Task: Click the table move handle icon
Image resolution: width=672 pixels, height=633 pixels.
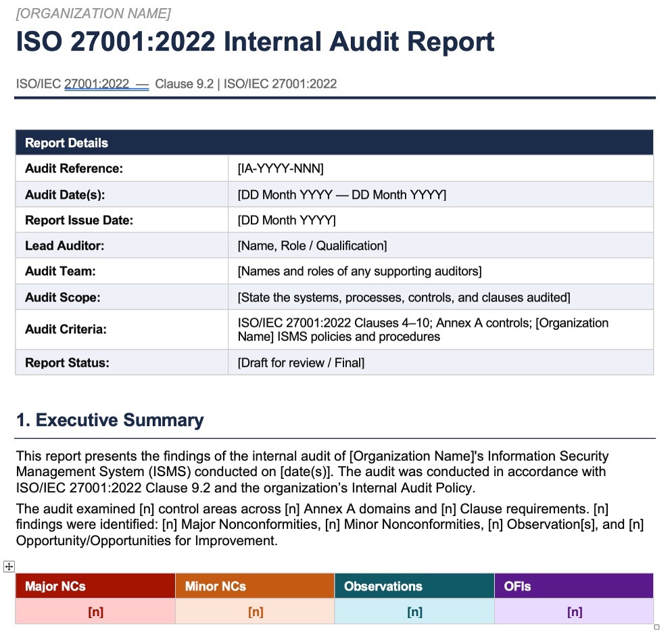Action: click(x=9, y=567)
